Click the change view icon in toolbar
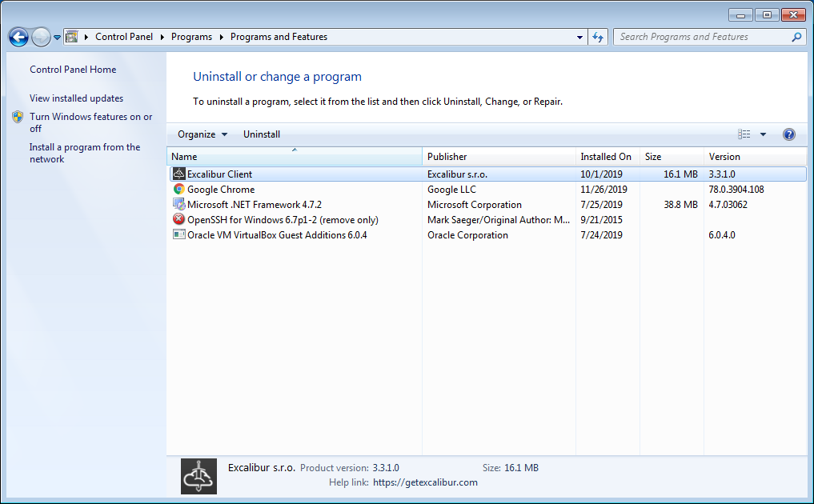 pyautogui.click(x=744, y=134)
